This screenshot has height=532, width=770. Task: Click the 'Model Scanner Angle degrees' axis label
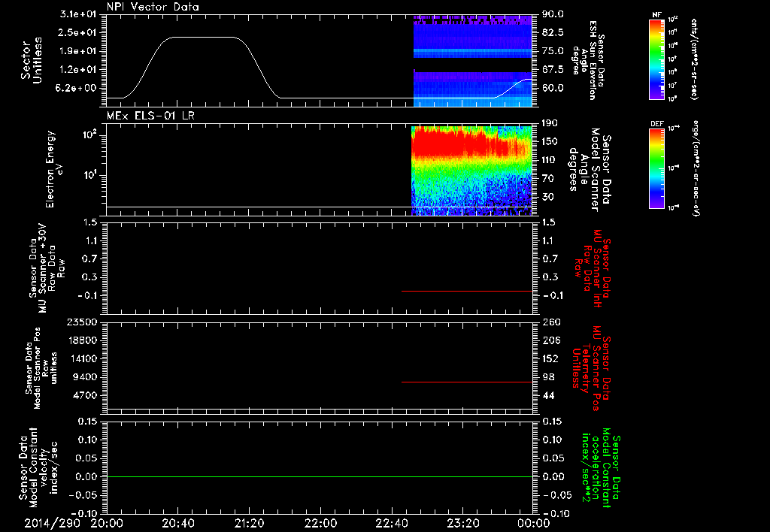[x=590, y=170]
